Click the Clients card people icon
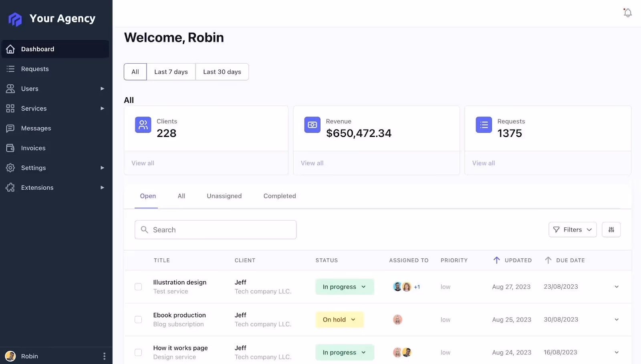Screen dimensions: 641x364 click(143, 125)
